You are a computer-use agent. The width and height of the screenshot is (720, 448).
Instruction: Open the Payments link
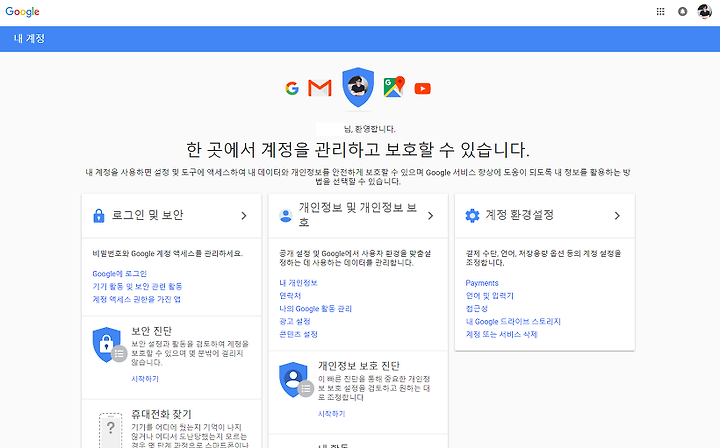482,283
